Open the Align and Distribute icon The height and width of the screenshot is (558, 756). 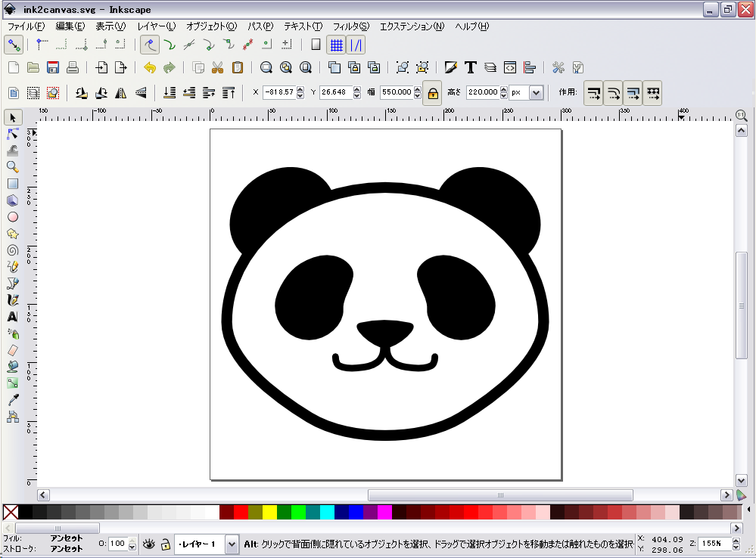(530, 67)
